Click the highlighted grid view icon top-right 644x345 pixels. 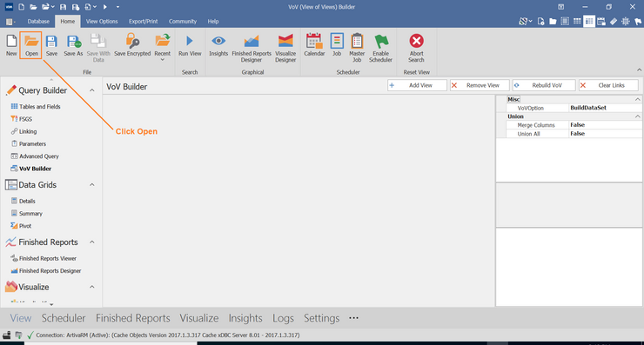589,22
